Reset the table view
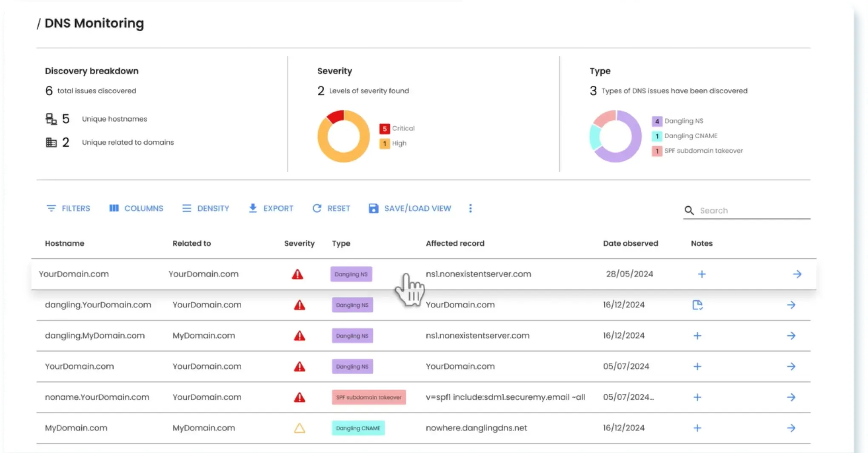868x453 pixels. pyautogui.click(x=331, y=208)
